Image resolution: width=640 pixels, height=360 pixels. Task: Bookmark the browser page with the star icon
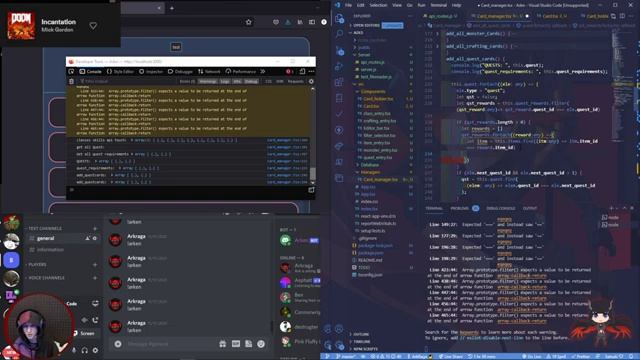point(249,22)
